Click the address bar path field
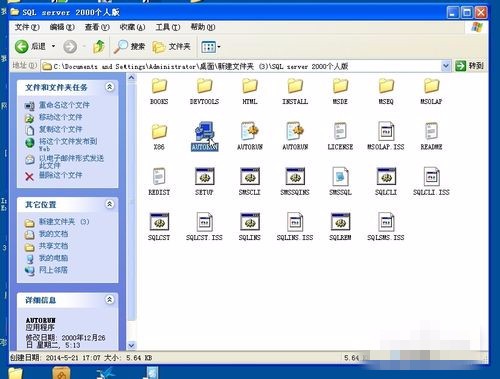Screen dimensions: 500x379 point(245,66)
